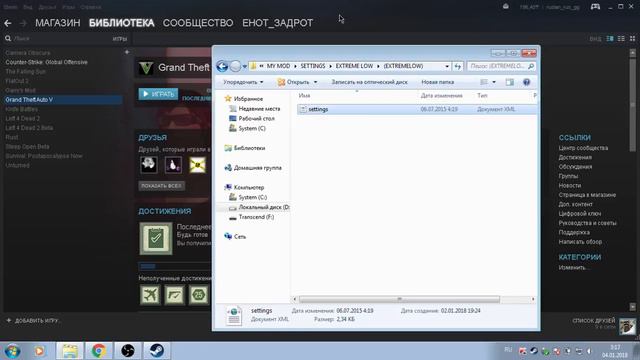The height and width of the screenshot is (360, 640).
Task: Click the EXTREME LOW breadcrumb segment
Action: [x=354, y=66]
